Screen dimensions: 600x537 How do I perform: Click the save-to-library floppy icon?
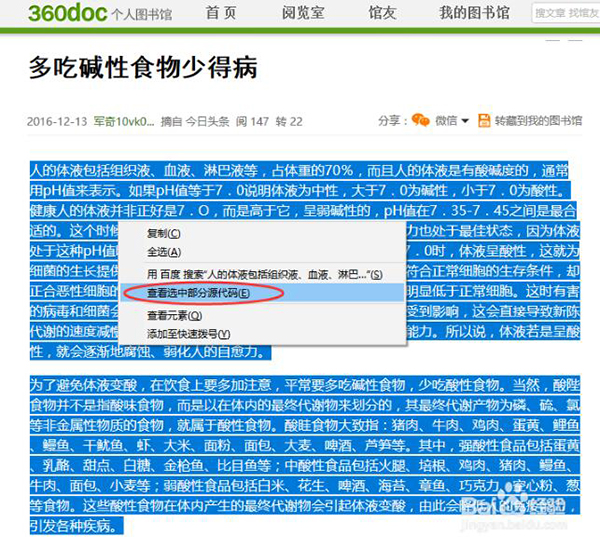tap(484, 121)
